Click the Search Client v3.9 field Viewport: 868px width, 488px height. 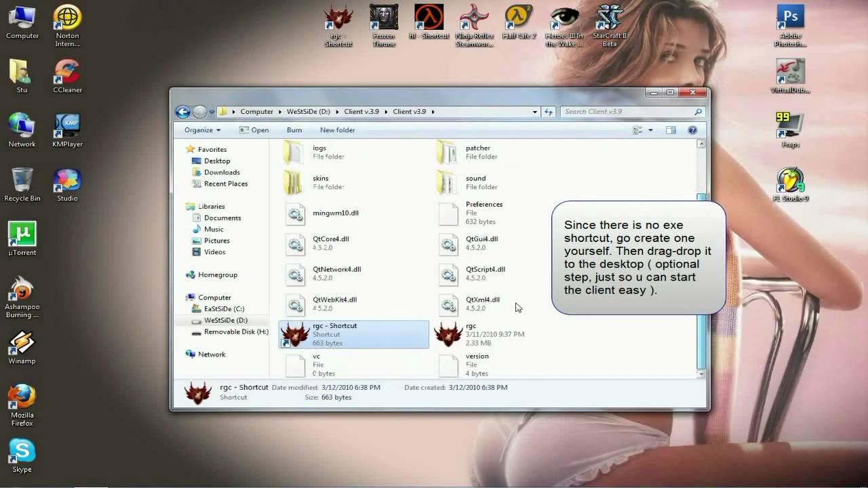pyautogui.click(x=627, y=112)
